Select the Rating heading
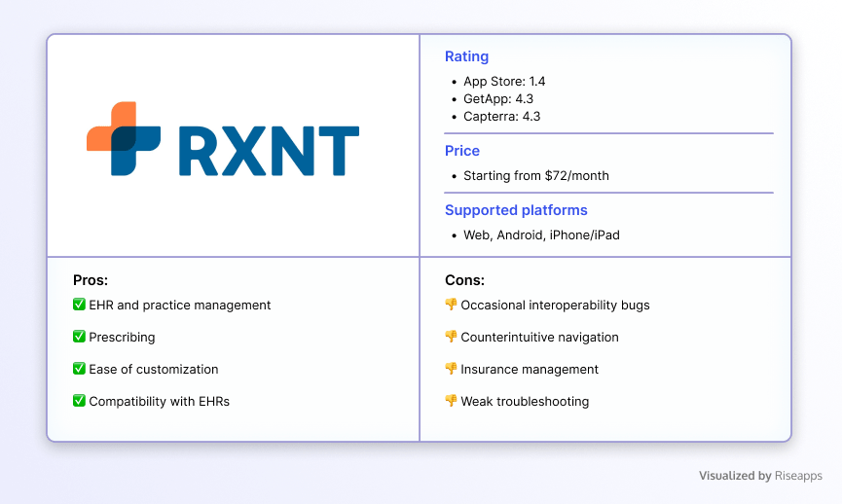 (x=466, y=56)
